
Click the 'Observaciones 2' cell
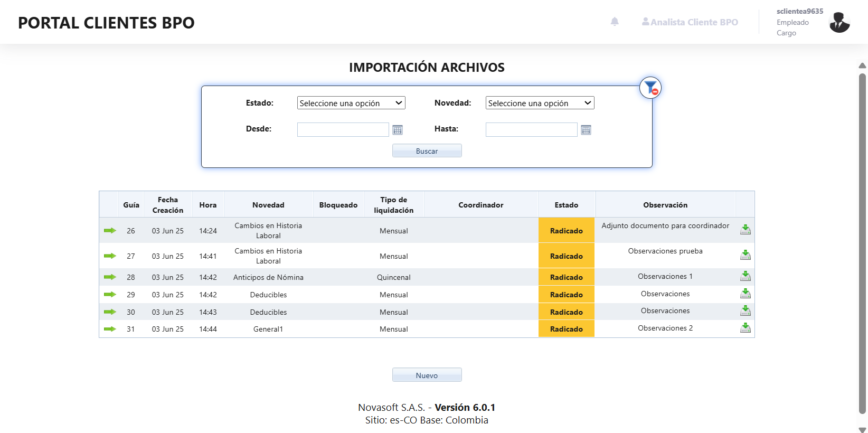pyautogui.click(x=665, y=328)
